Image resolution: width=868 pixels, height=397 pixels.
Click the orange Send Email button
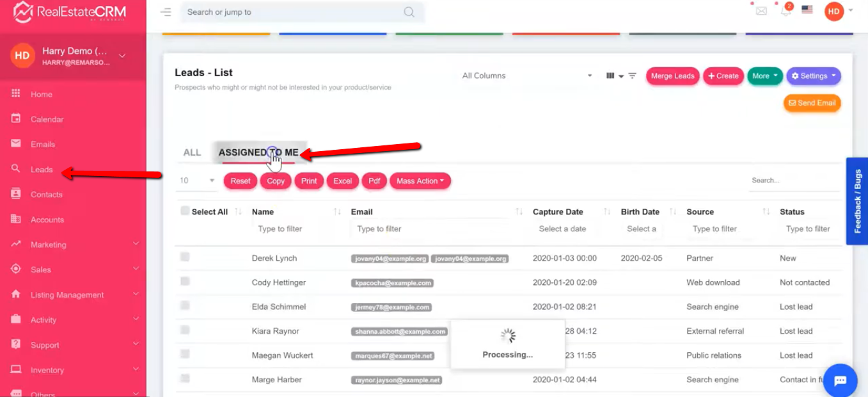click(812, 103)
